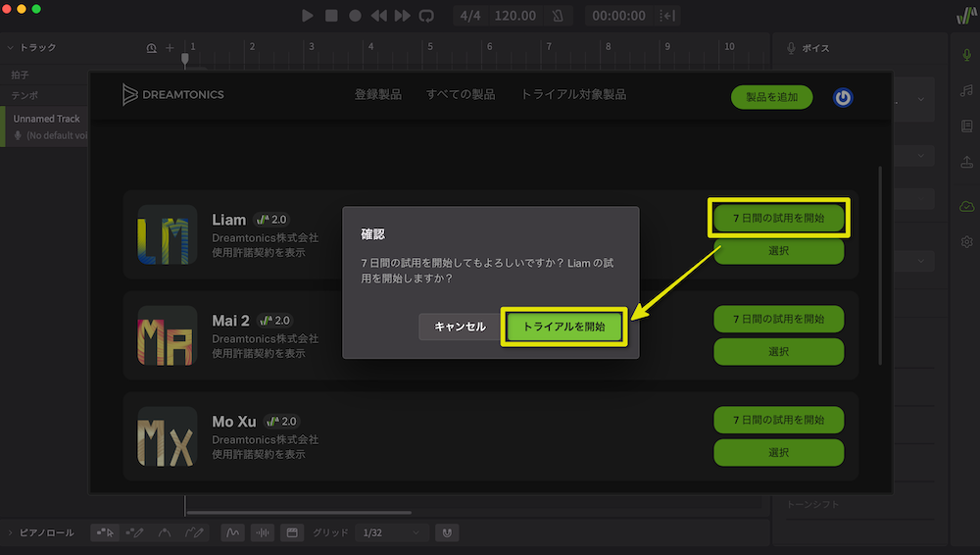Open the license cloud-check sidebar icon
The height and width of the screenshot is (555, 980).
[967, 206]
